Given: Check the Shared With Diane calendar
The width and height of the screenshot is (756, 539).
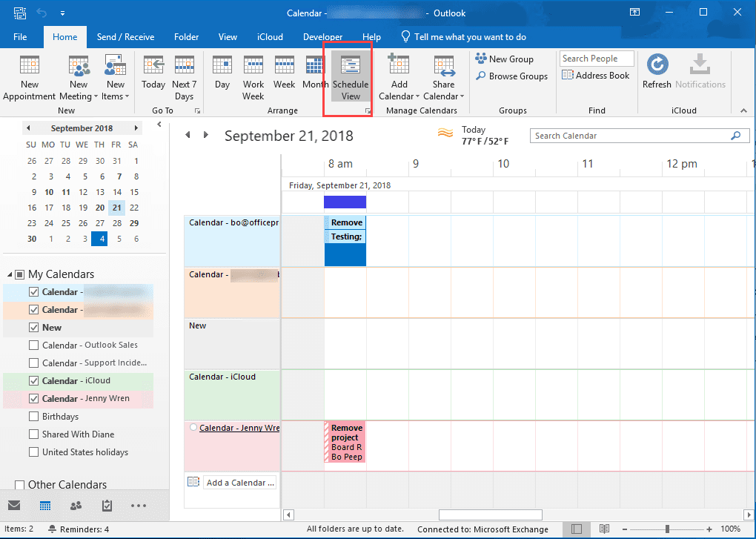Looking at the screenshot, I should coord(34,434).
